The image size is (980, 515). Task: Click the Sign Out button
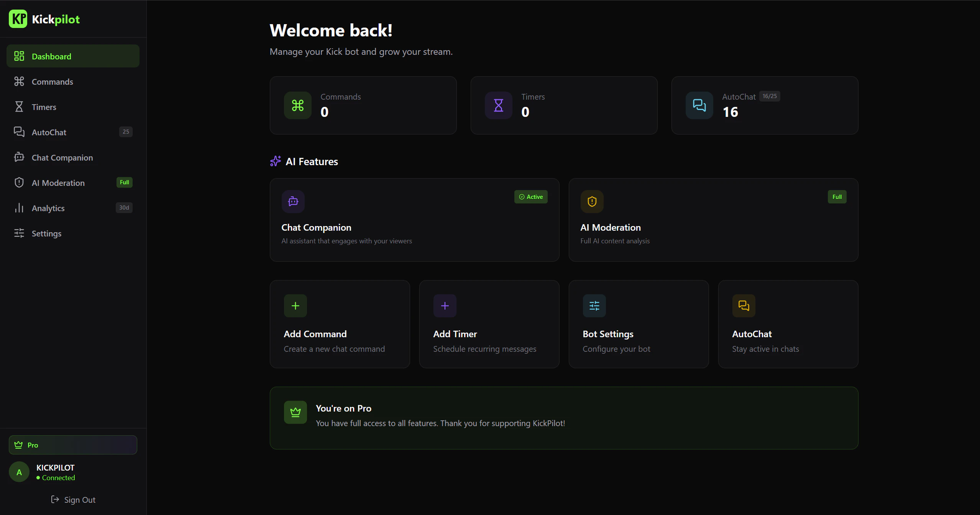[x=73, y=499]
